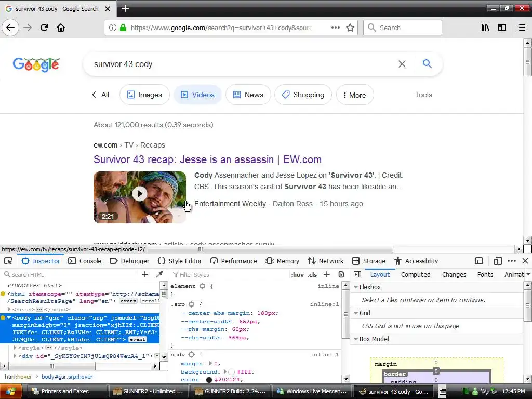Pick a color with the eyedropper tool
The image size is (532, 399).
click(x=159, y=274)
